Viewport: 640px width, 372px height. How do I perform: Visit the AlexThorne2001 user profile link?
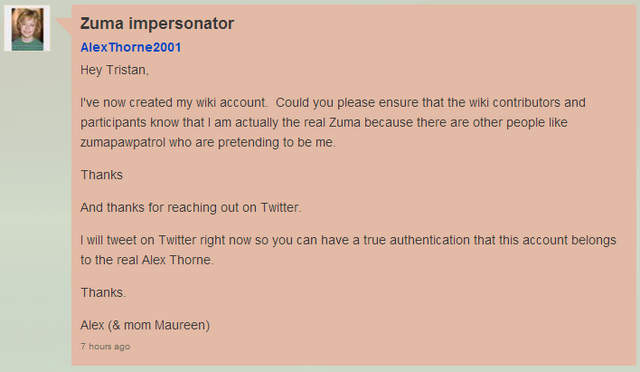pos(131,47)
